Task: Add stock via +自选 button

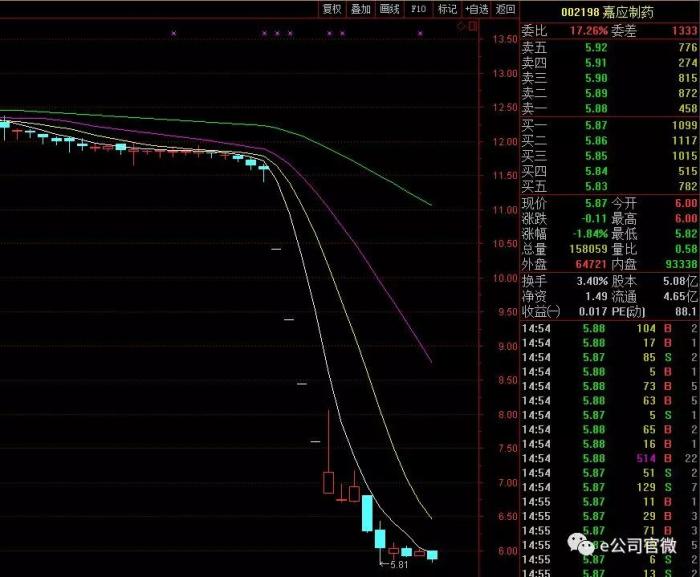Action: (476, 9)
